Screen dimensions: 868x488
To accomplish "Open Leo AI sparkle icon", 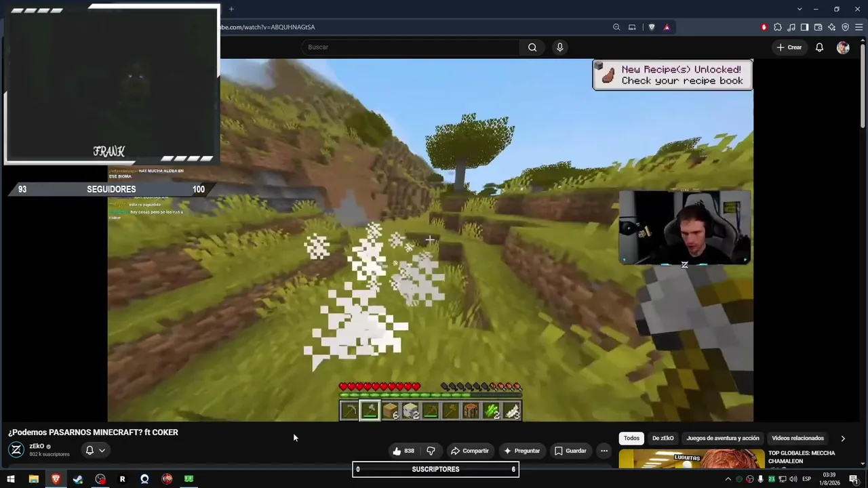I will pyautogui.click(x=831, y=27).
